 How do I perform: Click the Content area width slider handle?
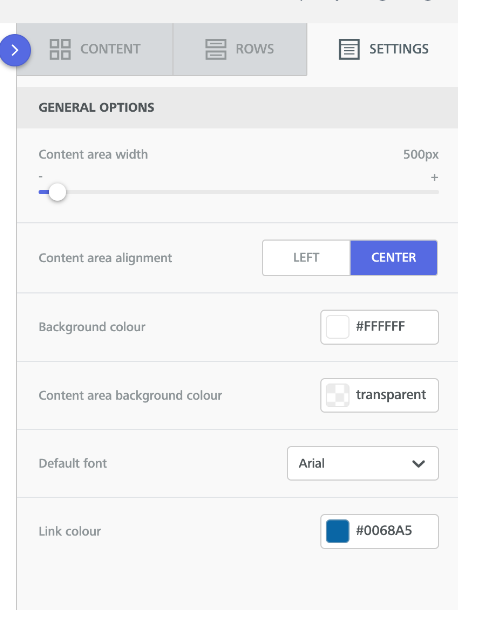(58, 192)
